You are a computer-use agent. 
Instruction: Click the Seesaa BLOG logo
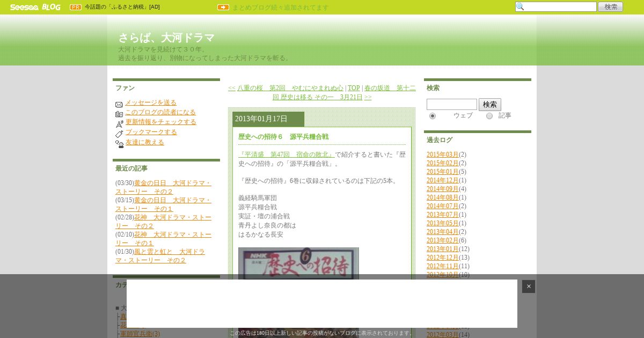[35, 7]
